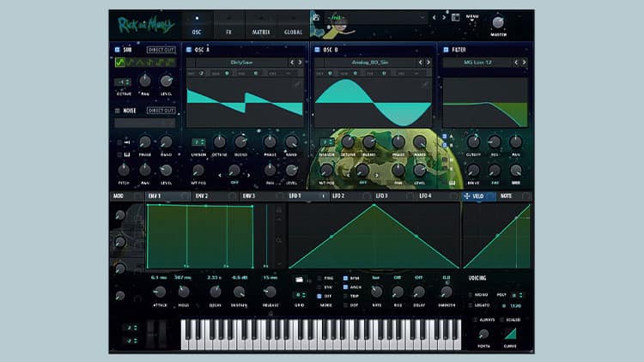Select LFO ENV mode
The height and width of the screenshot is (362, 644).
pyautogui.click(x=319, y=287)
